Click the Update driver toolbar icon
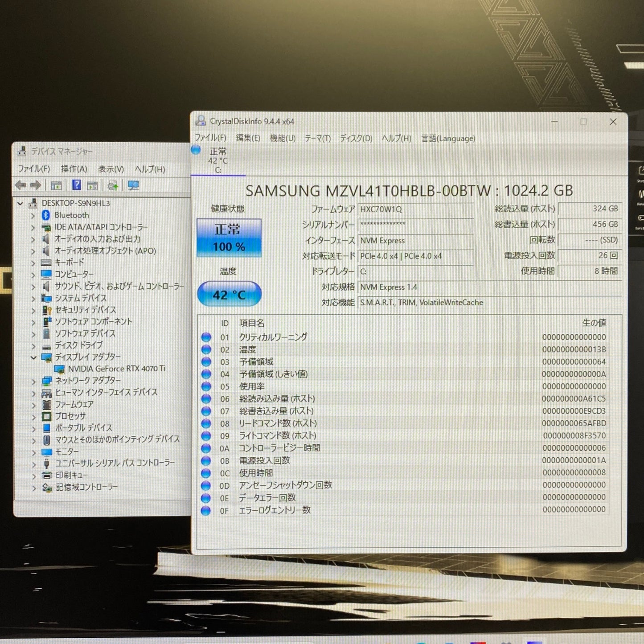644x644 pixels. (112, 185)
